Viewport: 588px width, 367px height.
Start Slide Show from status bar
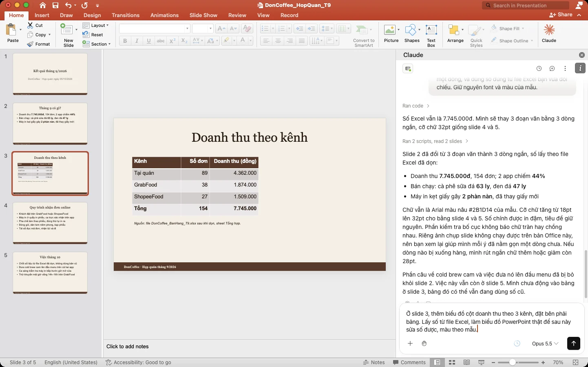pos(481,363)
